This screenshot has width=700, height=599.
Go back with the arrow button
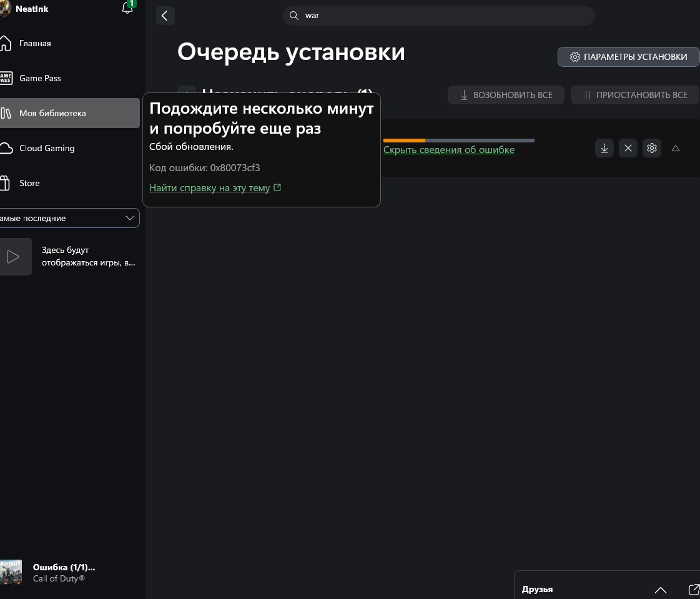pyautogui.click(x=165, y=16)
